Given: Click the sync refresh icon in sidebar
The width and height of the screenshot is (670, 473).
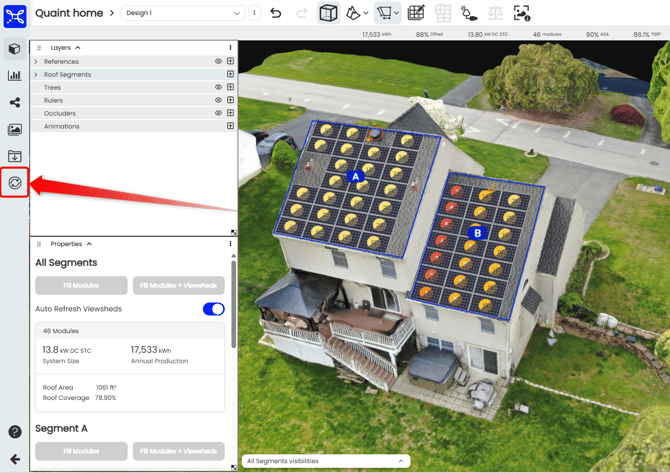Looking at the screenshot, I should click(15, 182).
